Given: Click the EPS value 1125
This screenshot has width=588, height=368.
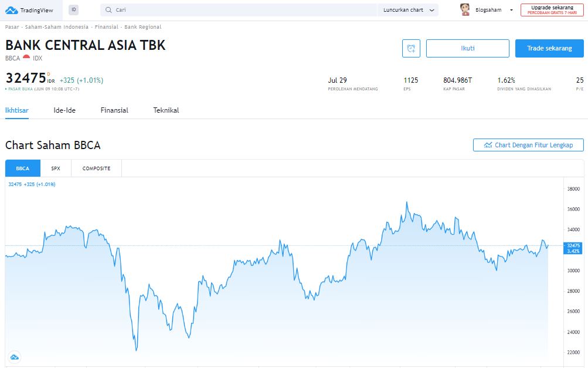Looking at the screenshot, I should [x=410, y=80].
